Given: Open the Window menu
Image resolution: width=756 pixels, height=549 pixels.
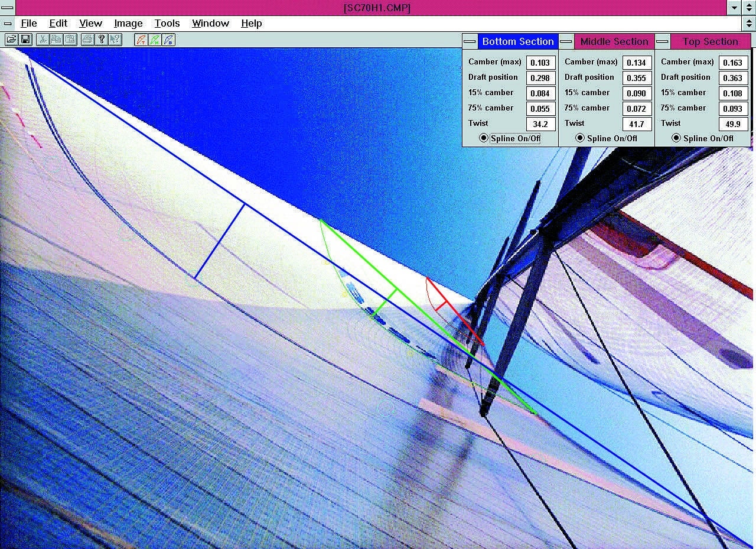Looking at the screenshot, I should [x=210, y=23].
